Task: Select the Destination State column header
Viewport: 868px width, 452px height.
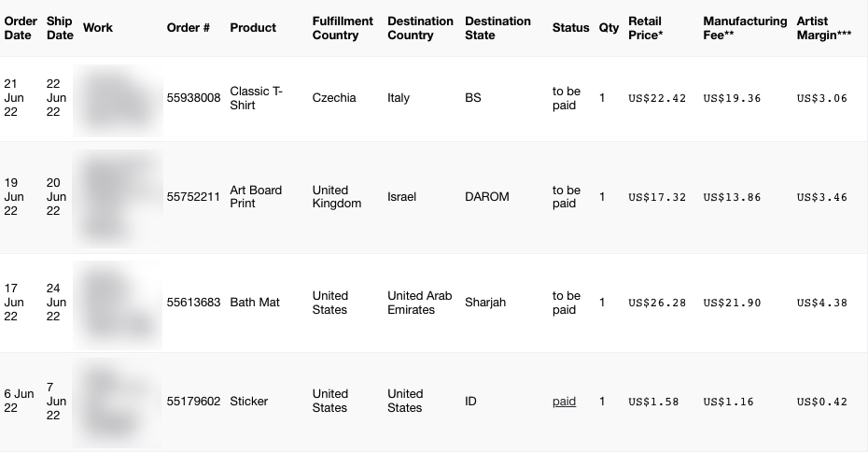Action: click(x=497, y=28)
